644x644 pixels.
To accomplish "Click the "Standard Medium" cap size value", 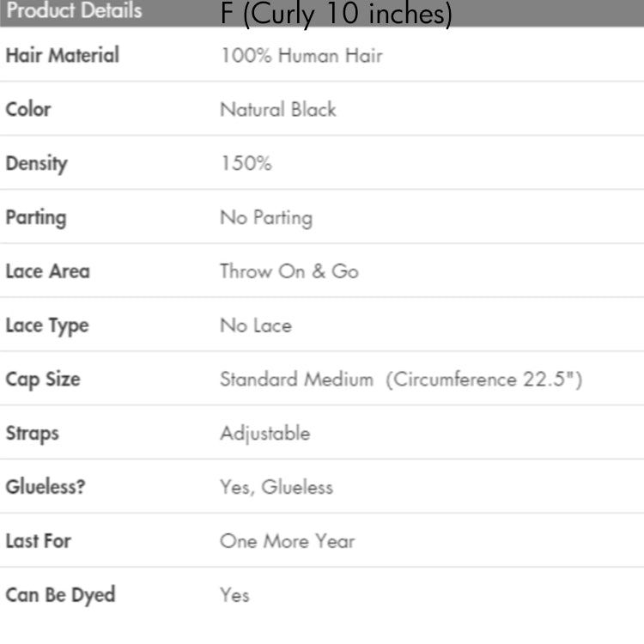I will click(297, 379).
